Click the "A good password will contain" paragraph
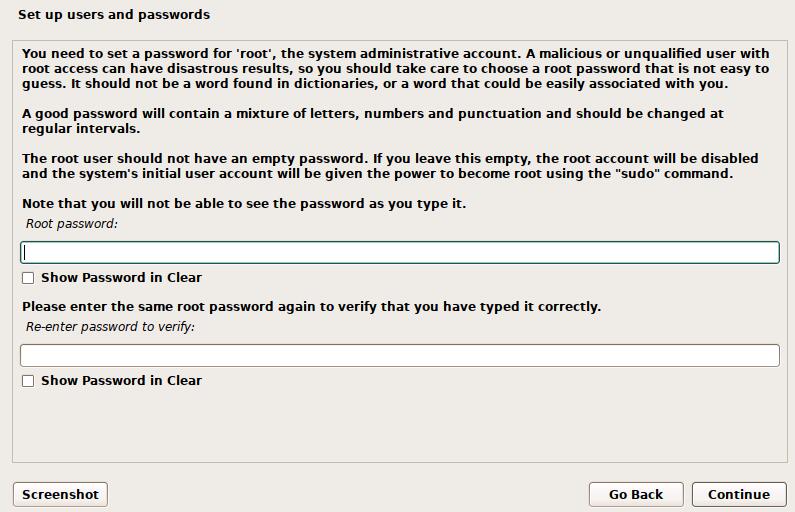This screenshot has width=795, height=512. tap(372, 121)
